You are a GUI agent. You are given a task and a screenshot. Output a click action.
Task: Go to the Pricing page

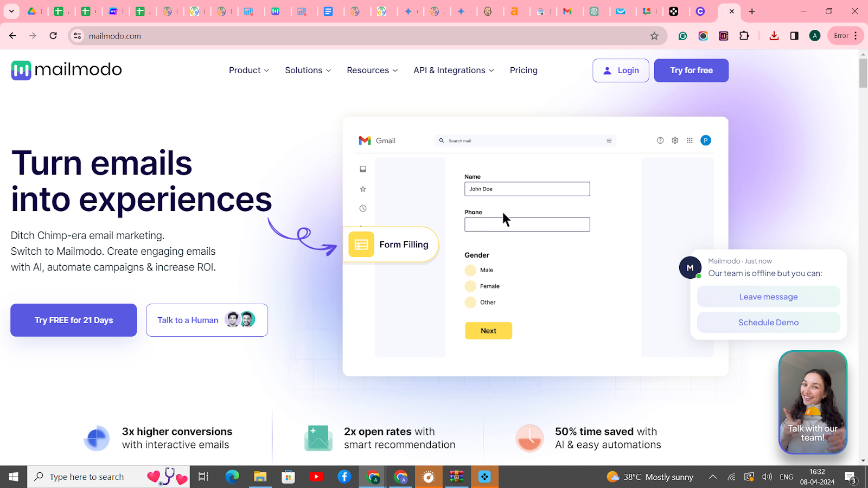524,70
